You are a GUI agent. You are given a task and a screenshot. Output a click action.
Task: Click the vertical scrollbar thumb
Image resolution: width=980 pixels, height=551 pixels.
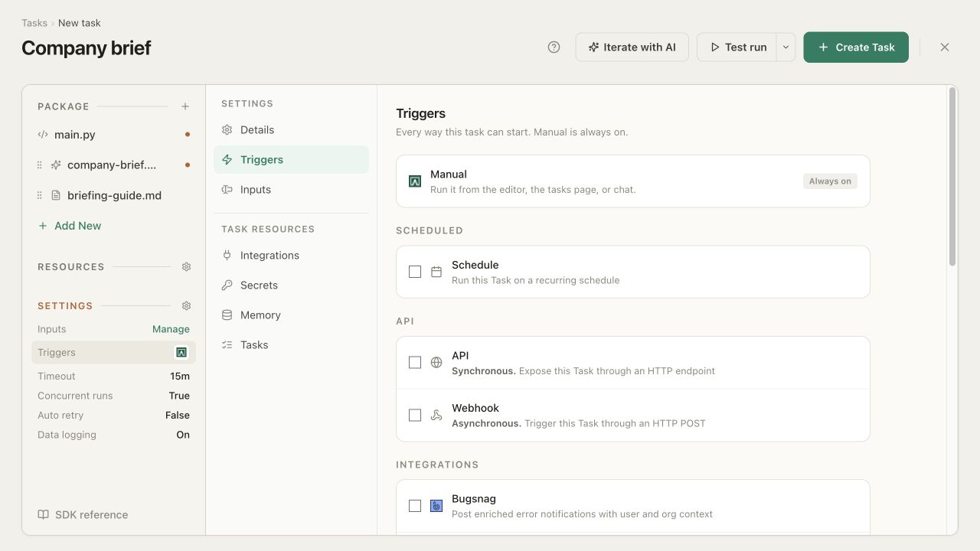pyautogui.click(x=952, y=176)
